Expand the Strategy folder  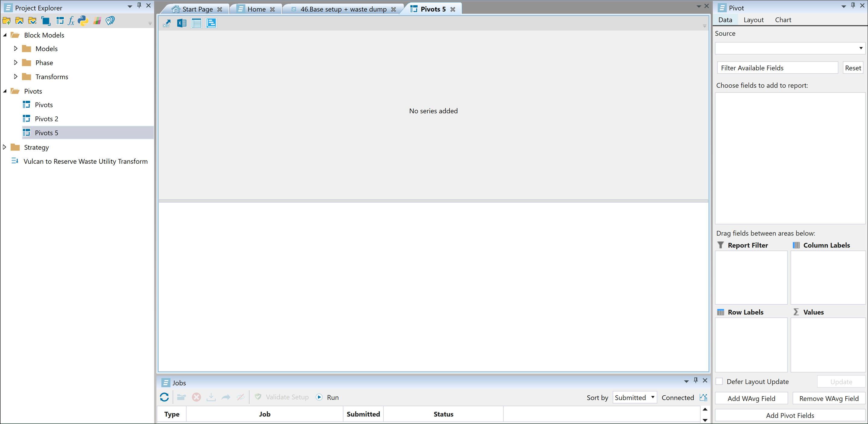[5, 147]
